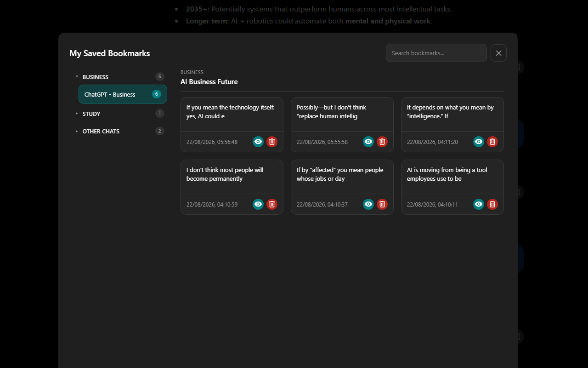Viewport: 588px width, 368px height.
Task: View the 04:10:59 bookmark via eye icon
Action: coord(258,204)
